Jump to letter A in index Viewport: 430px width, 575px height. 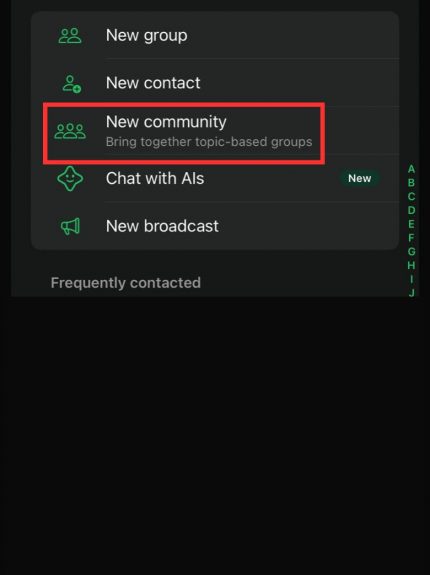(411, 169)
